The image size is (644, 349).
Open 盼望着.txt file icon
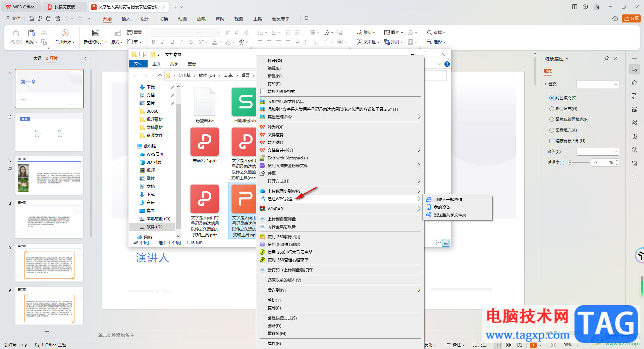[x=205, y=102]
